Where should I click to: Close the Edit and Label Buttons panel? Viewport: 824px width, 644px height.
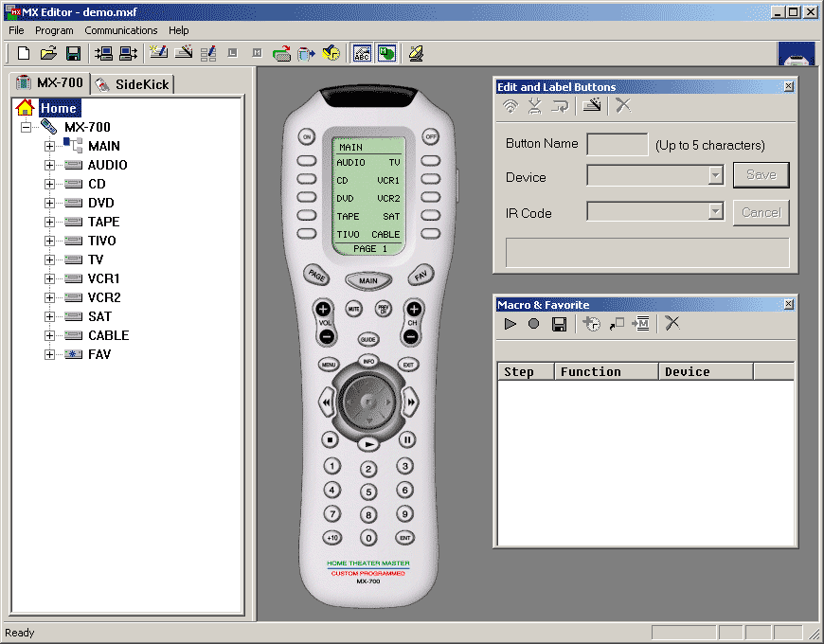(788, 86)
